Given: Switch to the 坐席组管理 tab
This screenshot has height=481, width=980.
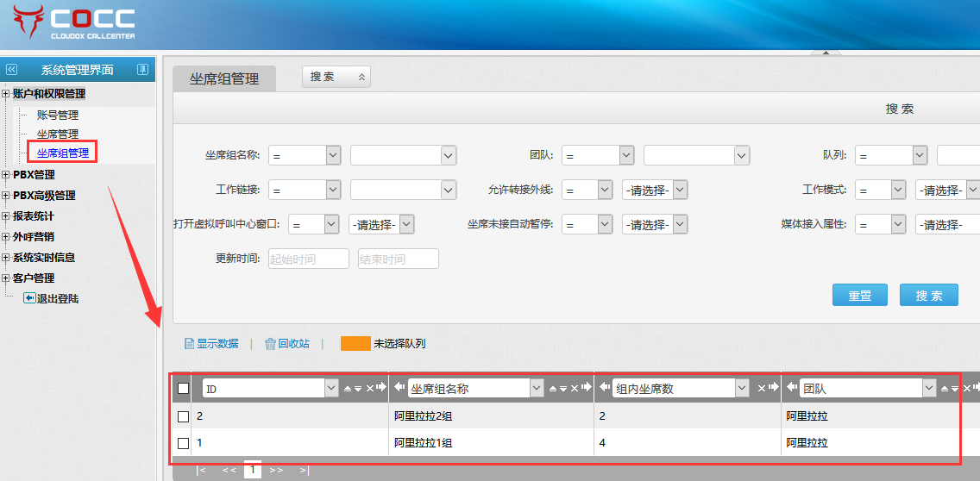Looking at the screenshot, I should 223,78.
